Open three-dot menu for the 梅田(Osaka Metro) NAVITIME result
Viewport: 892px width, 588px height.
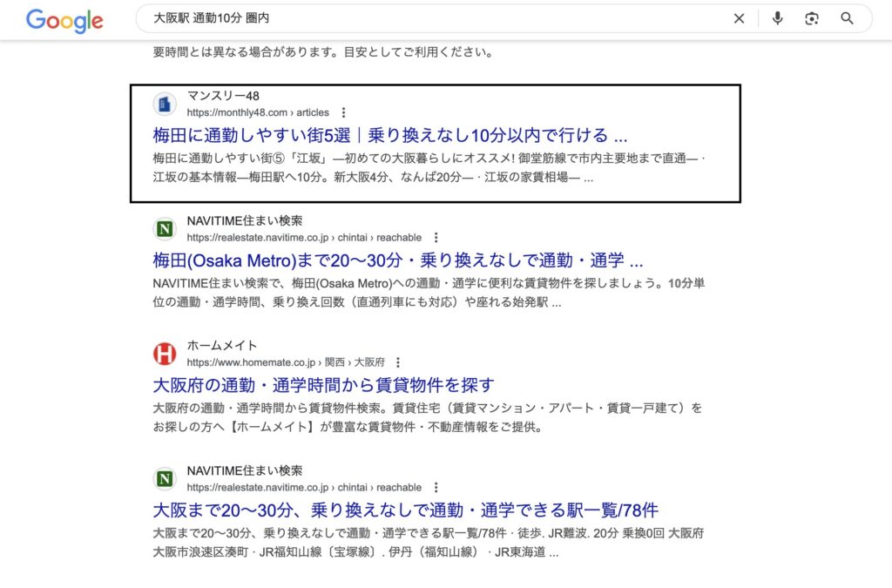pos(436,237)
